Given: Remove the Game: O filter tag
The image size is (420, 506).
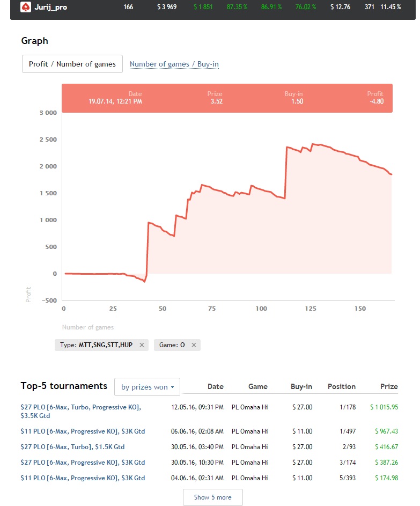Looking at the screenshot, I should click(x=194, y=345).
